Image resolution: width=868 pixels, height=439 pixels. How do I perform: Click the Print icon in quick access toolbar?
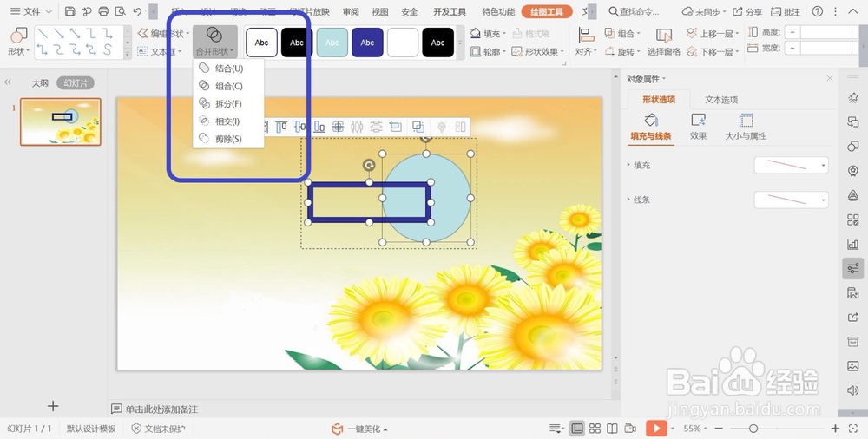click(x=103, y=11)
